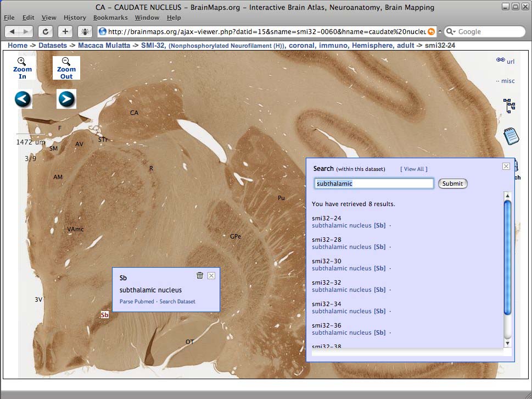Open the View menu

[x=49, y=18]
